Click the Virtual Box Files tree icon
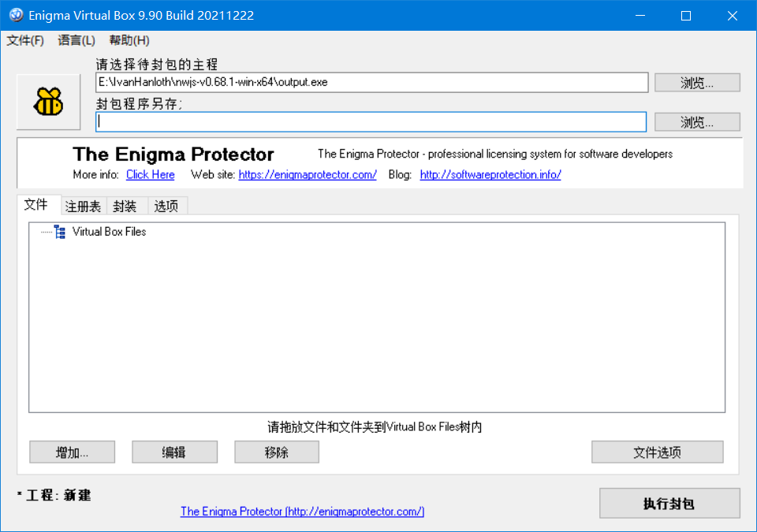Screen dimensions: 757x532 [60, 232]
